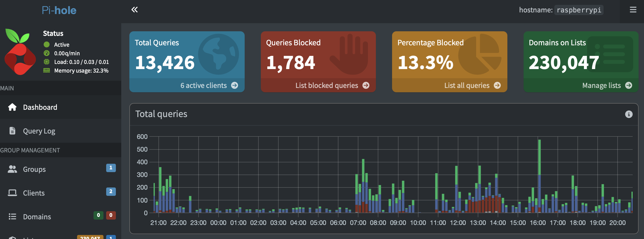Click the Query Log document icon
This screenshot has width=644, height=239.
click(12, 131)
